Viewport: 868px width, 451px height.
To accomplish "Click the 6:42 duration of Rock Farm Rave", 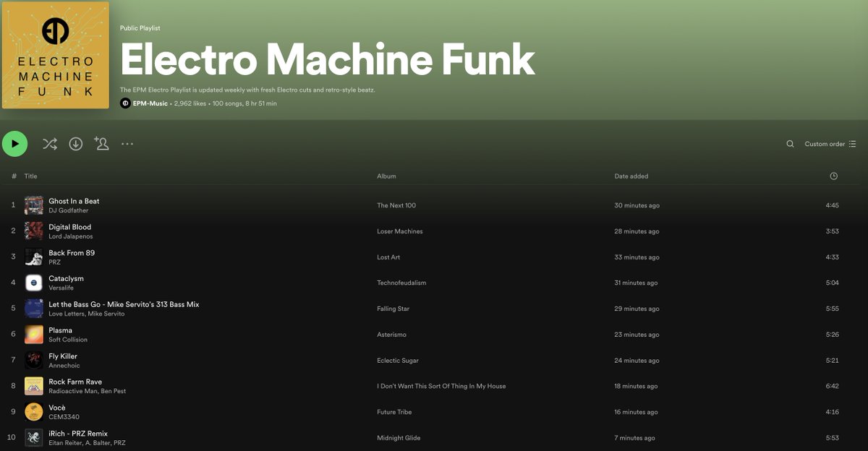I will pos(832,386).
